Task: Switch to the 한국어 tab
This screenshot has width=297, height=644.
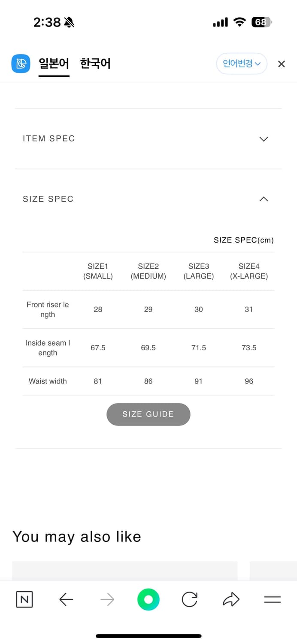Action: 95,64
